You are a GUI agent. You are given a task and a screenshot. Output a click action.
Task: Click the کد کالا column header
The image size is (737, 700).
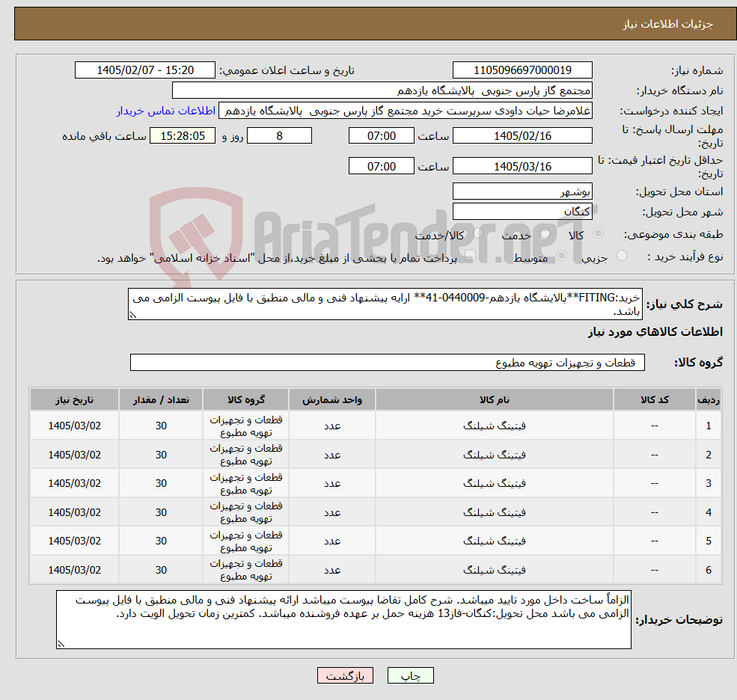(x=654, y=400)
